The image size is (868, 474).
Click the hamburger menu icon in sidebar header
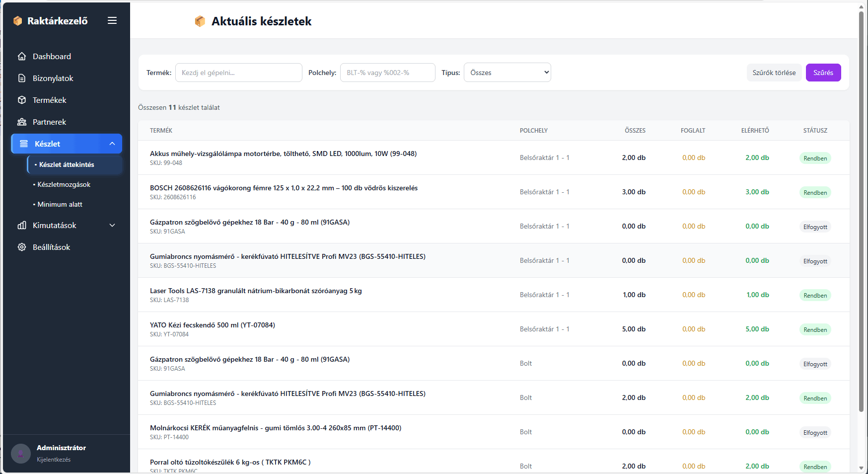pos(112,20)
